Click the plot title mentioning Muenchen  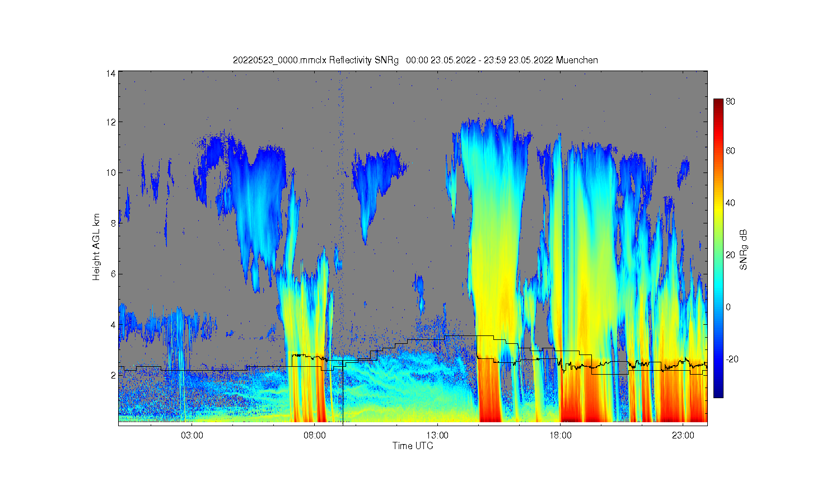click(415, 60)
